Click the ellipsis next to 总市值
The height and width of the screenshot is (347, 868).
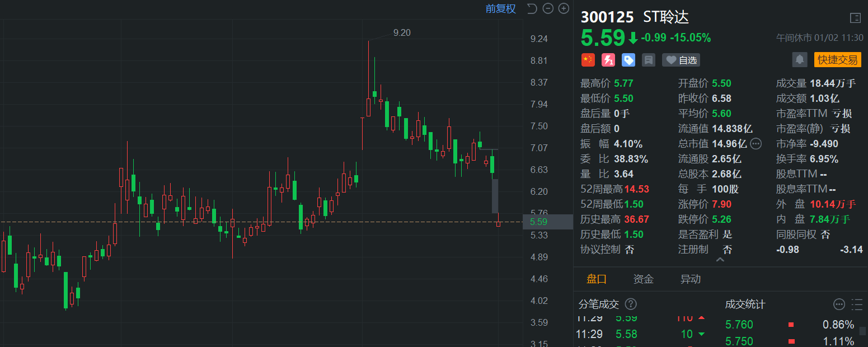pyautogui.click(x=756, y=144)
